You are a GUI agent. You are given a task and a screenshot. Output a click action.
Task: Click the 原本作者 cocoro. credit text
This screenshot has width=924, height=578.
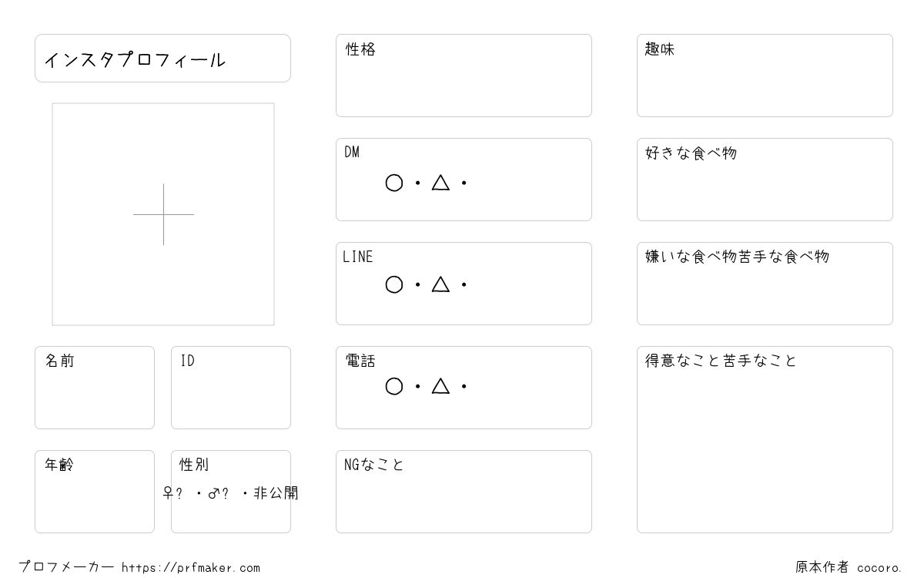[849, 567]
